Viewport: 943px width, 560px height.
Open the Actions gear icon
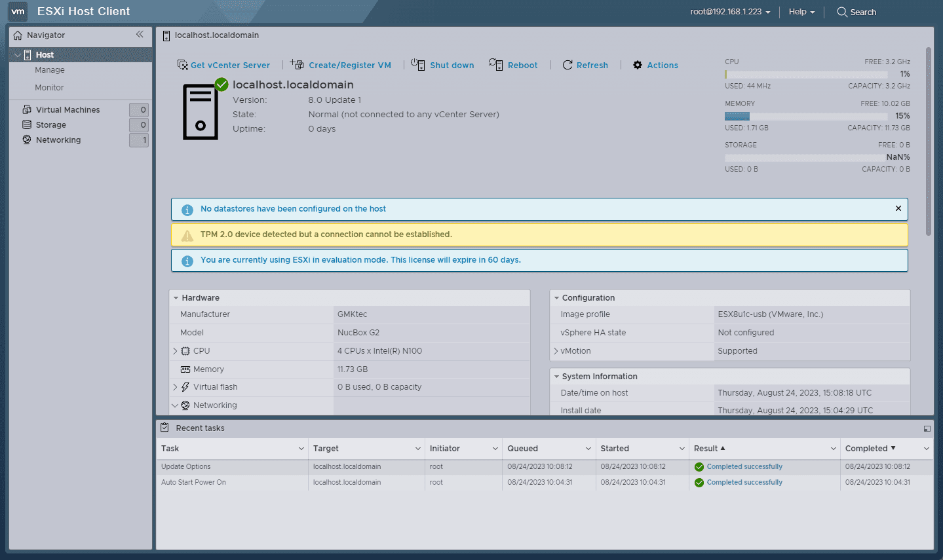pyautogui.click(x=638, y=65)
